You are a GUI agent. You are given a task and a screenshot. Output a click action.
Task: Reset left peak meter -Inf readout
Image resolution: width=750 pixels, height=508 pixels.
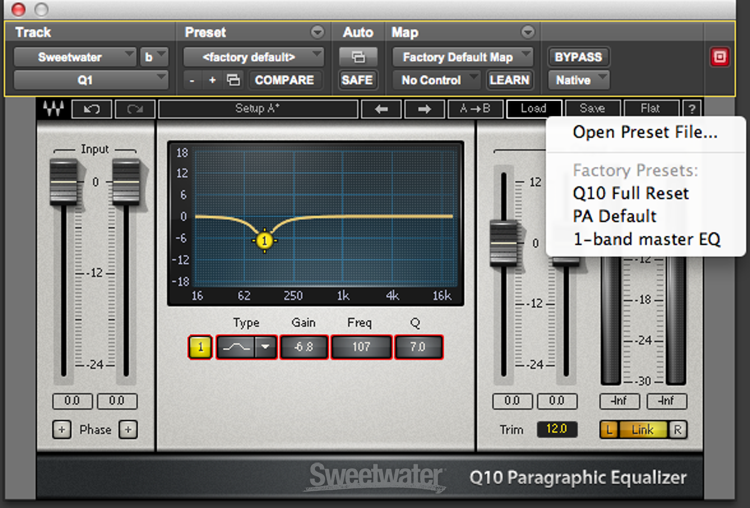[619, 401]
